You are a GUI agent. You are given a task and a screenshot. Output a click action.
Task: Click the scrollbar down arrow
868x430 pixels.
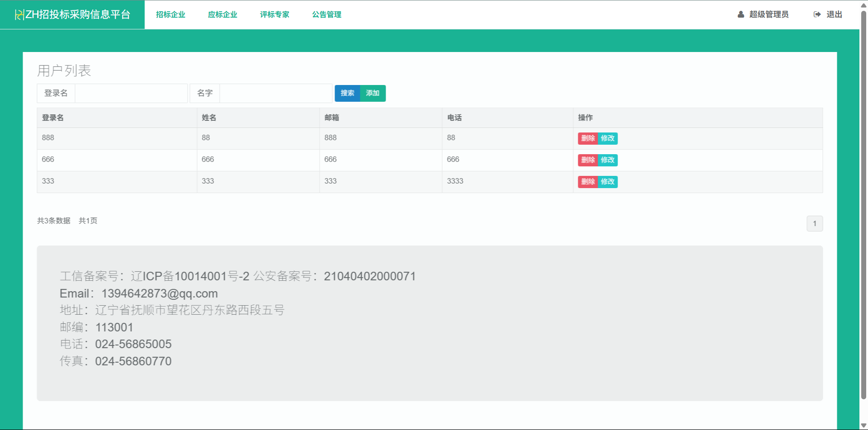[x=863, y=425]
